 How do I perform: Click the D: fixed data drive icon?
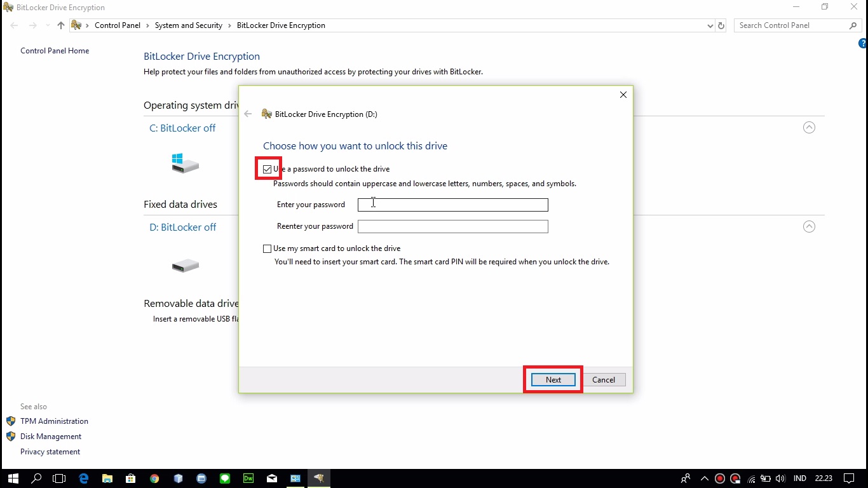tap(185, 266)
